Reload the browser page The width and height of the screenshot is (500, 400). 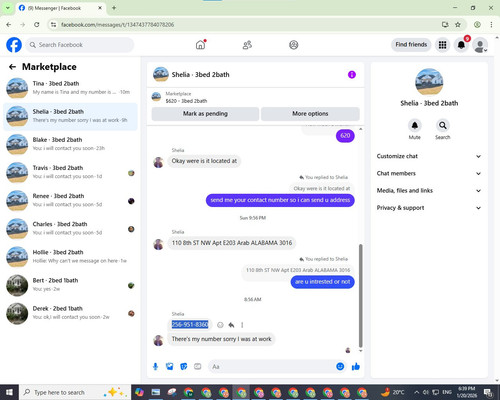pyautogui.click(x=37, y=25)
